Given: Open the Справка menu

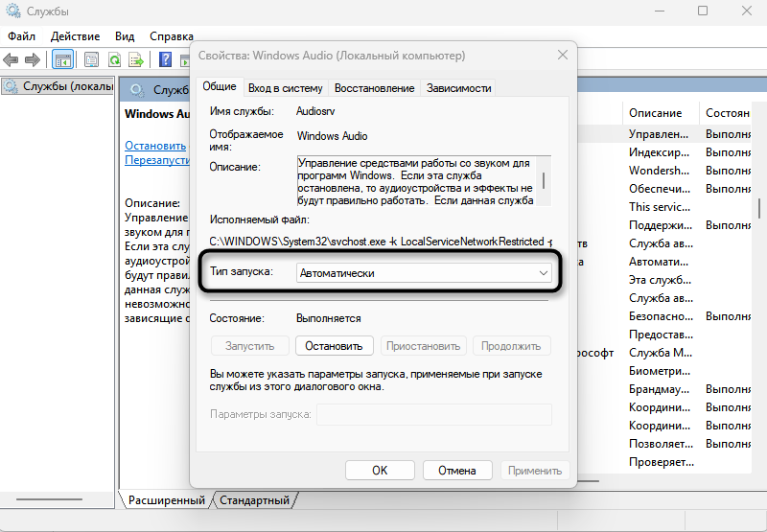Looking at the screenshot, I should (172, 36).
